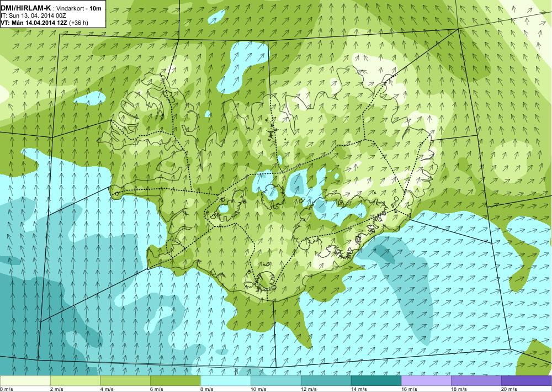552x392 pixels.
Task: Click the teal 12–14 m/s legend swatch
Action: point(326,381)
